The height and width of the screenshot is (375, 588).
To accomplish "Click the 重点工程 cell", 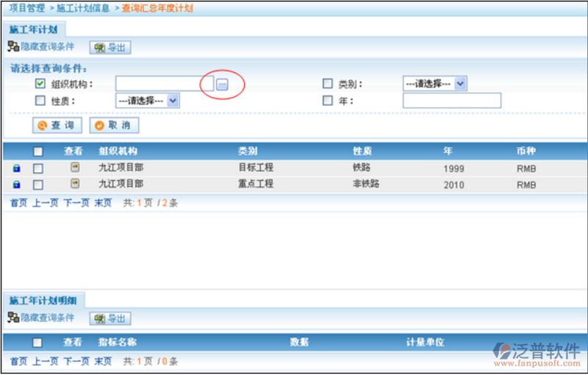I will click(x=256, y=183).
